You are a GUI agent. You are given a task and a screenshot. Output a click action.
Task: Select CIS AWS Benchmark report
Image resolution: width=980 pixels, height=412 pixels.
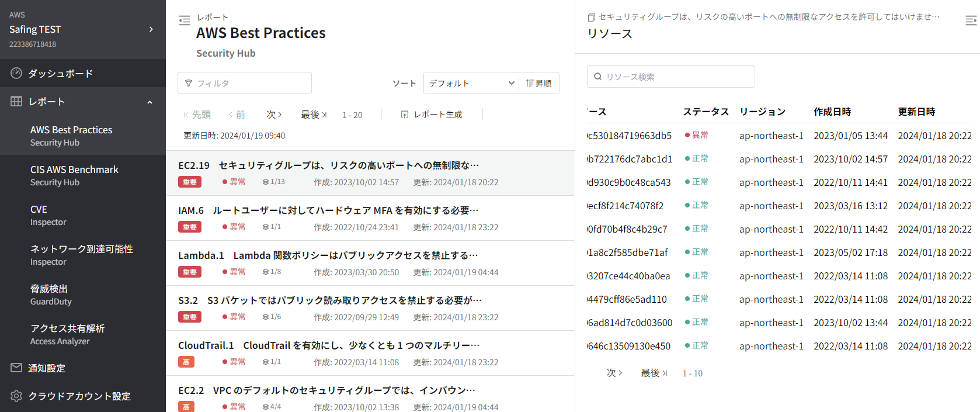(83, 175)
